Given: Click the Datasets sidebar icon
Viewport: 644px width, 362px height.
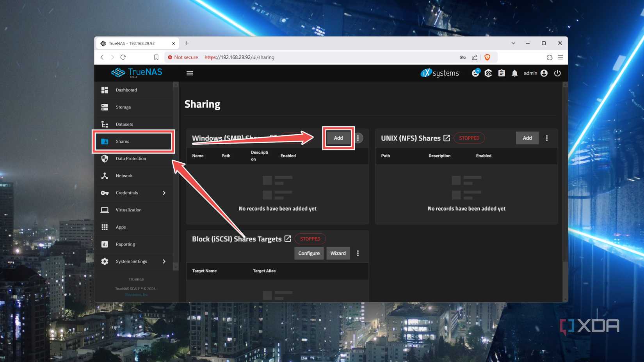Looking at the screenshot, I should click(x=105, y=124).
